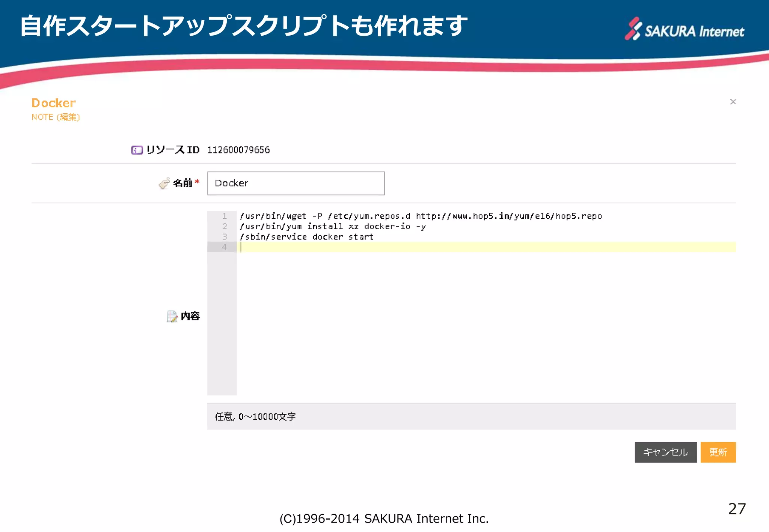This screenshot has width=769, height=532.
Task: Click the content note icon
Action: [172, 316]
